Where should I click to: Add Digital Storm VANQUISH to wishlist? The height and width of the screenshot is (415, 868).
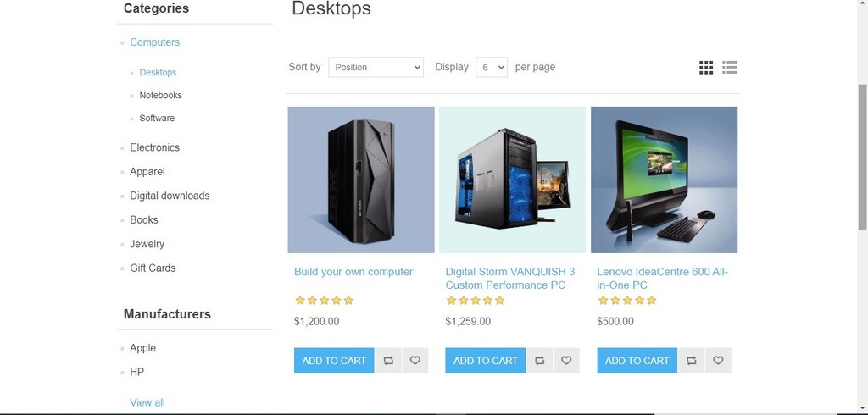[566, 360]
